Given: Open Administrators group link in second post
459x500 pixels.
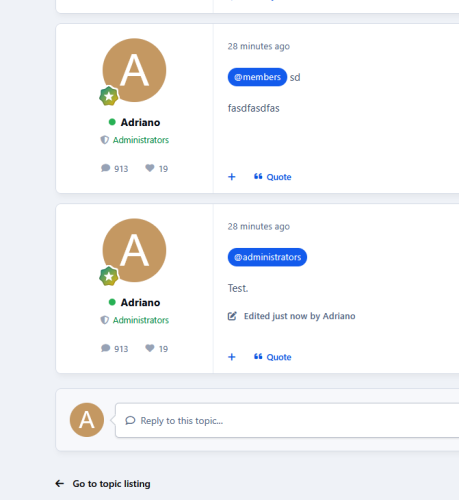Looking at the screenshot, I should point(141,320).
